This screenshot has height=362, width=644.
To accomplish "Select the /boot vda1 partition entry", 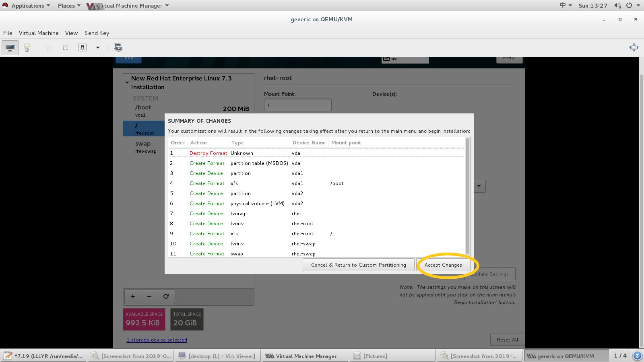I will (188, 111).
